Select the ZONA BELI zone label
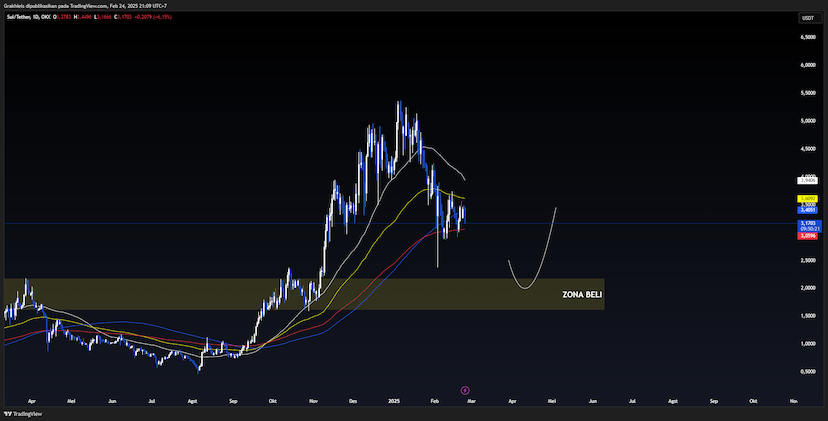The height and width of the screenshot is (421, 828). click(582, 295)
